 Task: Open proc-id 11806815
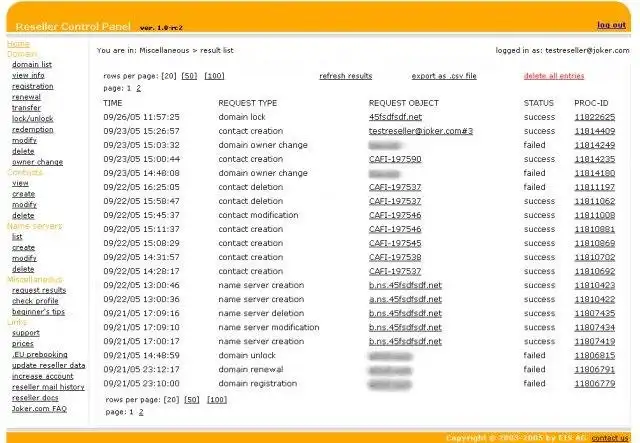[x=595, y=356]
